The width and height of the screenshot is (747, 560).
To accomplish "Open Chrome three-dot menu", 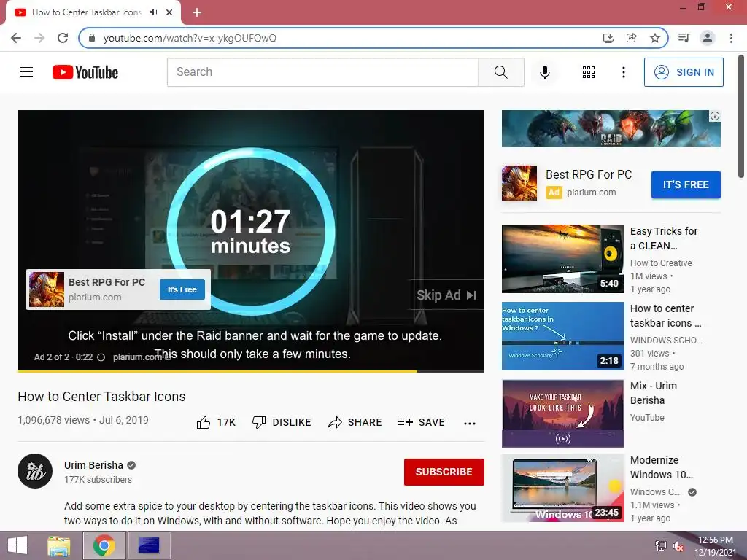I will [731, 38].
